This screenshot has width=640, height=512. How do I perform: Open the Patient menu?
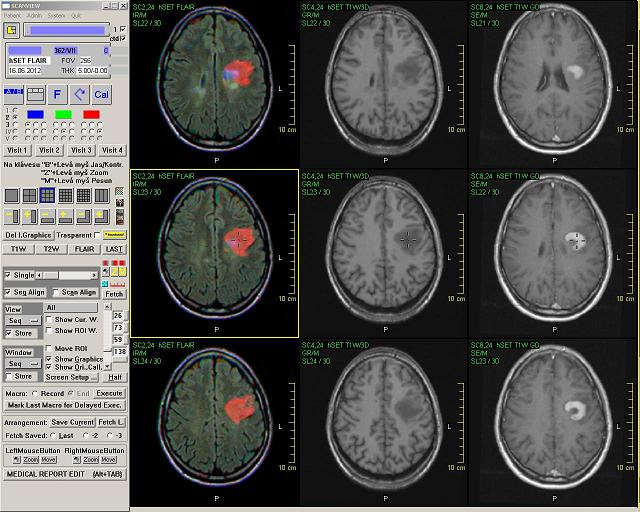click(13, 16)
